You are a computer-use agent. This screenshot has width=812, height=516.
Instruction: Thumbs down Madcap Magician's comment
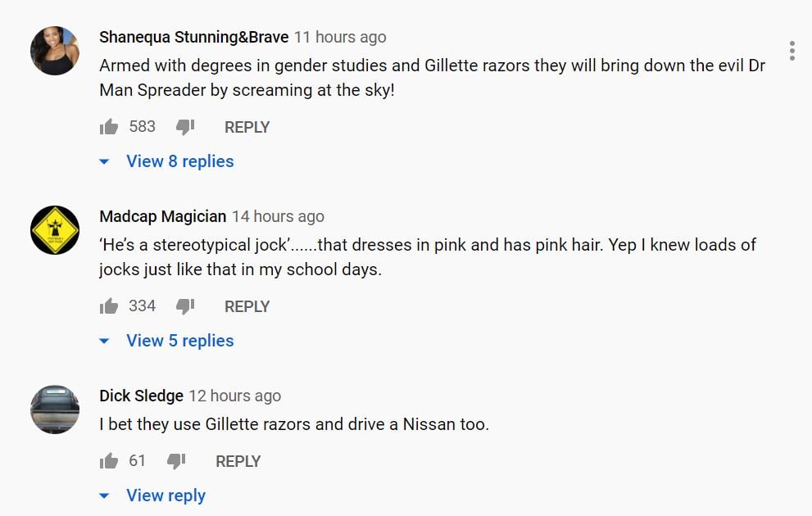click(x=186, y=306)
